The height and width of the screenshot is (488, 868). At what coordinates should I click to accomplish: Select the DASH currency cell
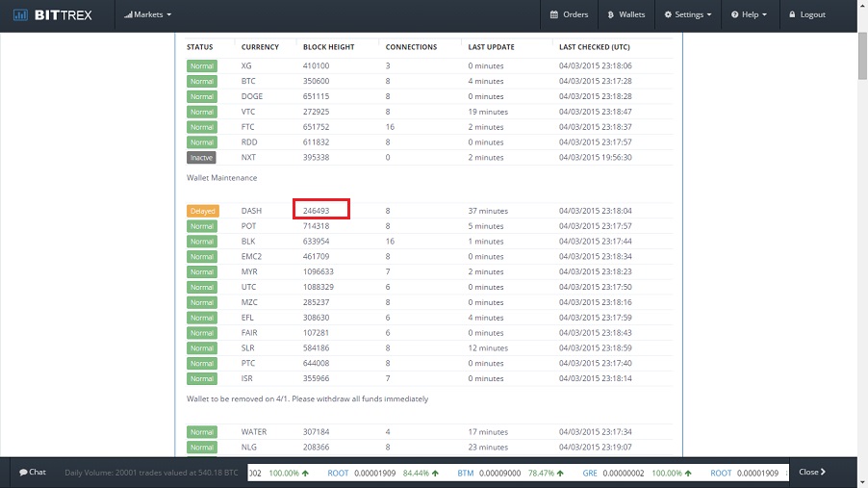click(x=251, y=211)
